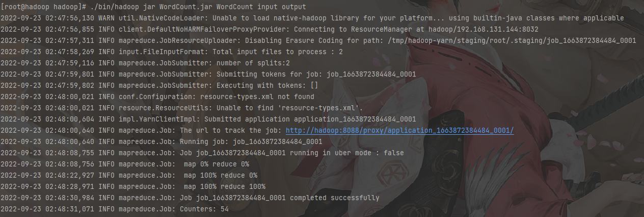644x217 pixels.
Task: Open the hadoop:8088 job tracking URL
Action: (x=399, y=131)
